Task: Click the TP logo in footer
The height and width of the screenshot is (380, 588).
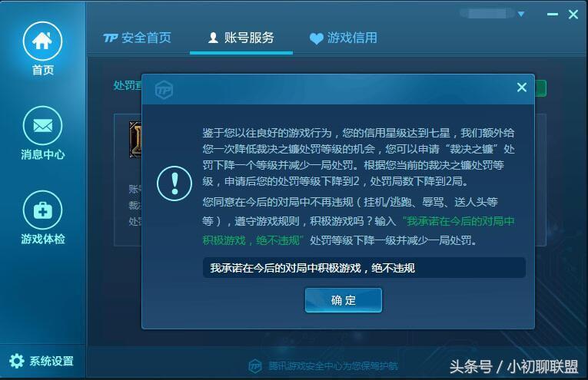Action: pos(255,365)
